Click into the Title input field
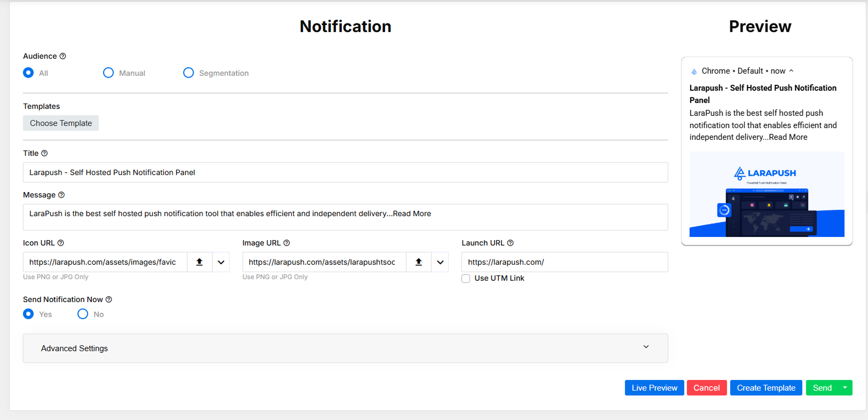868x420 pixels. 346,172
